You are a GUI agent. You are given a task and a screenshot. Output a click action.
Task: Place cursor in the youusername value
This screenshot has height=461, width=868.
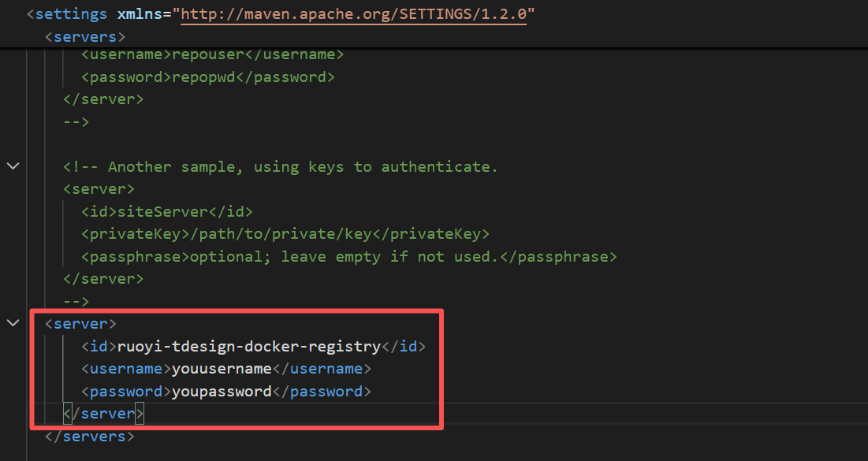coord(222,369)
